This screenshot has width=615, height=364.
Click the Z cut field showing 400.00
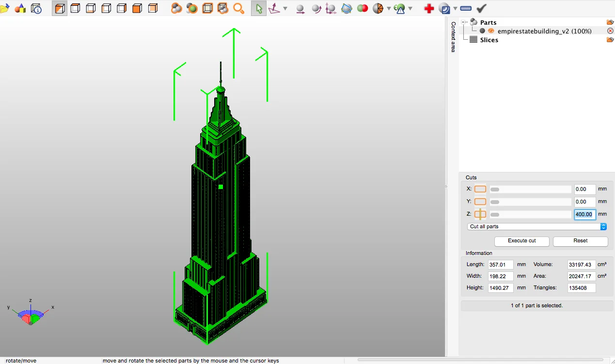coord(585,214)
